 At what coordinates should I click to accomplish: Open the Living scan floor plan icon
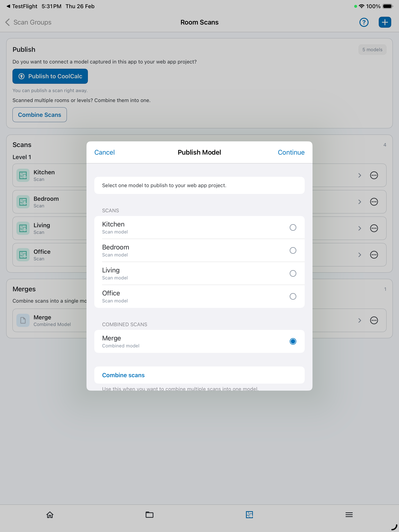tap(23, 228)
